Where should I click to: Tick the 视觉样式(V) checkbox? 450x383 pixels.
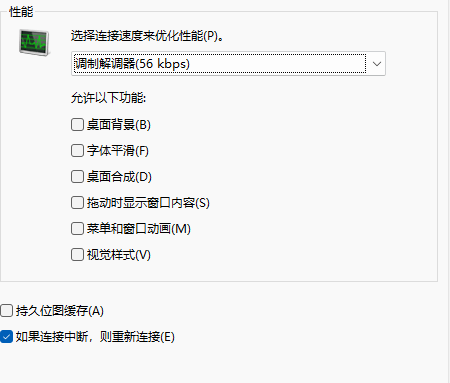pos(77,255)
